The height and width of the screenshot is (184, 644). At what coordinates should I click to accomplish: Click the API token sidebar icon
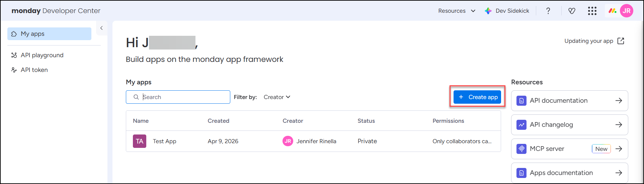14,70
